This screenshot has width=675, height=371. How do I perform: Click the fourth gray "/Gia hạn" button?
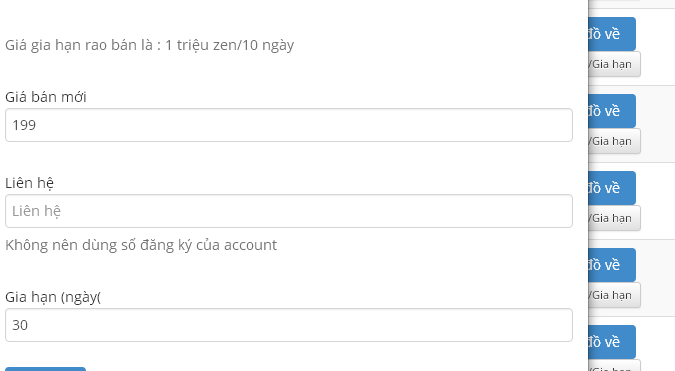pyautogui.click(x=614, y=295)
